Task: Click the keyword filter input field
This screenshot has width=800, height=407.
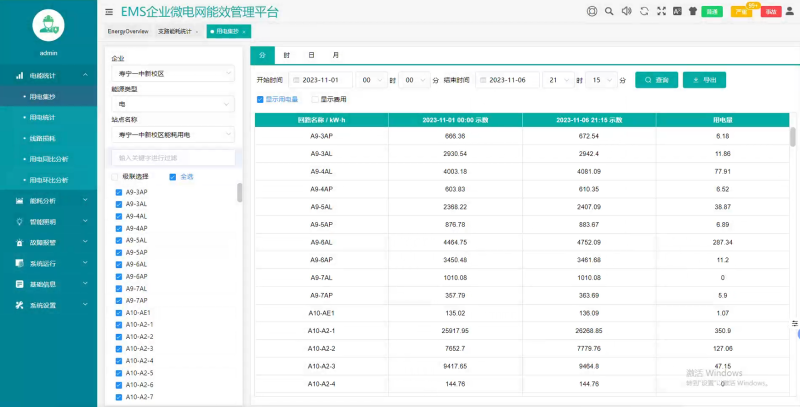Action: [173, 158]
